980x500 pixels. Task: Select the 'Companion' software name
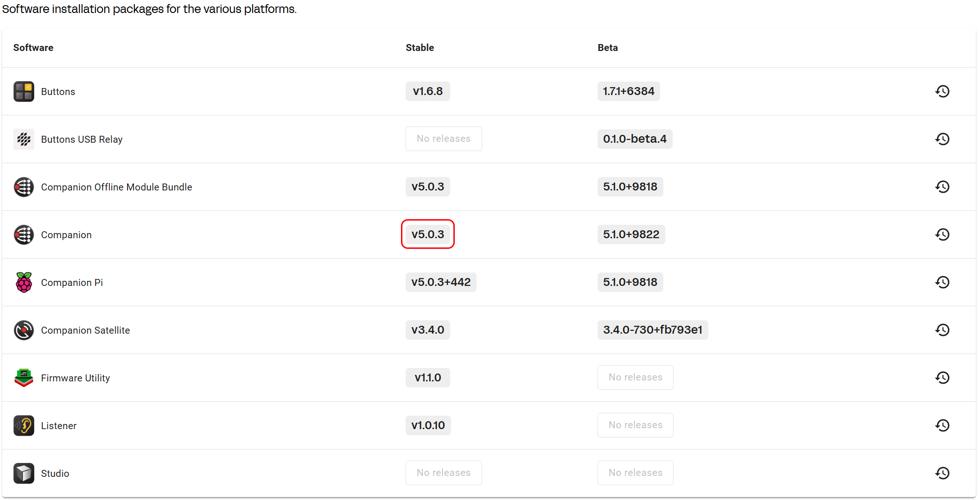pyautogui.click(x=66, y=235)
